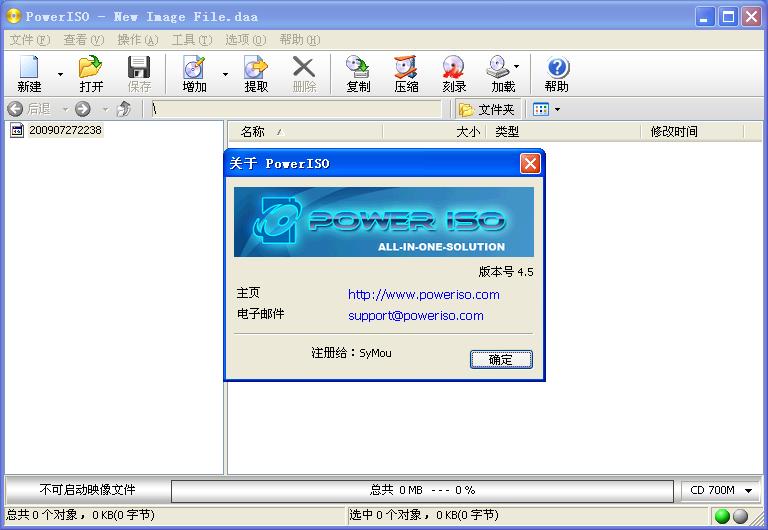Open the view mode dropdown arrow
The height and width of the screenshot is (530, 768).
coord(557,109)
